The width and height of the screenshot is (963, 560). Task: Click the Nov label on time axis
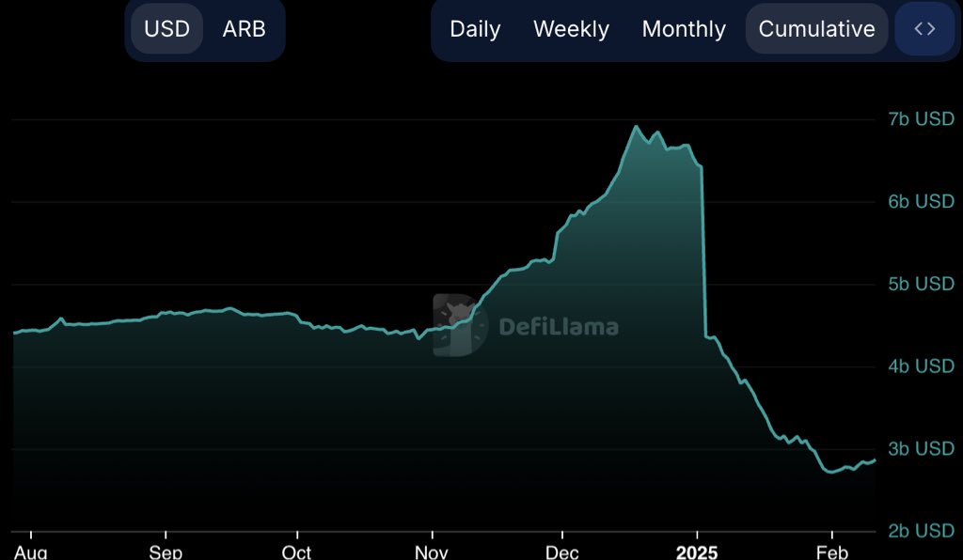tap(432, 552)
